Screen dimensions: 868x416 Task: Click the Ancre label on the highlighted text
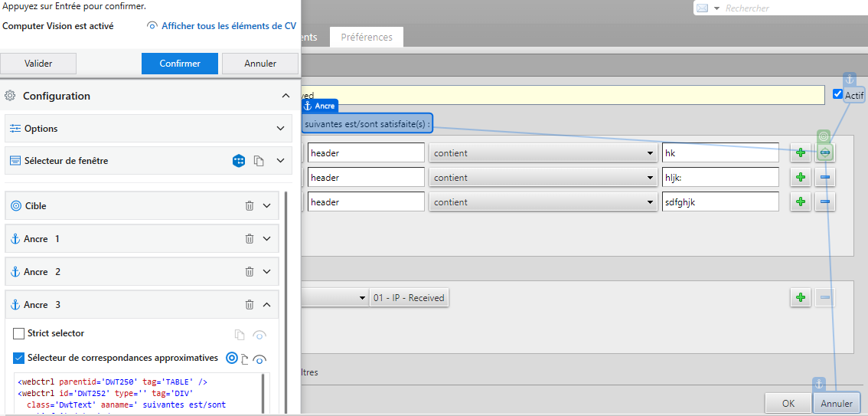tap(319, 106)
